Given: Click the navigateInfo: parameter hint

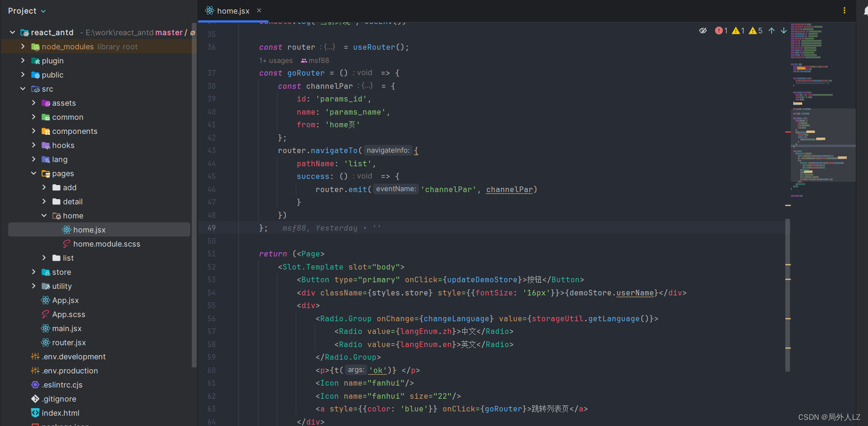Looking at the screenshot, I should tap(388, 150).
